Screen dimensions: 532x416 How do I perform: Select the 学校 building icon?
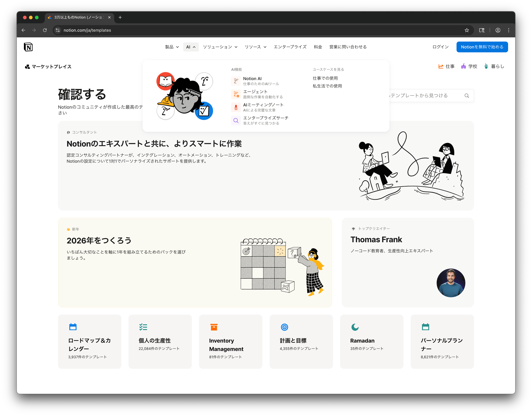[464, 66]
